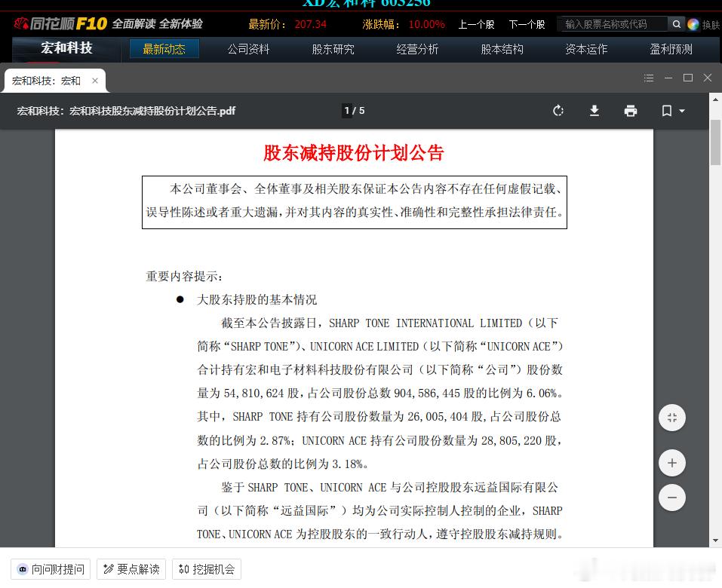Click the 要点解读 button
The width and height of the screenshot is (722, 588).
point(131,570)
